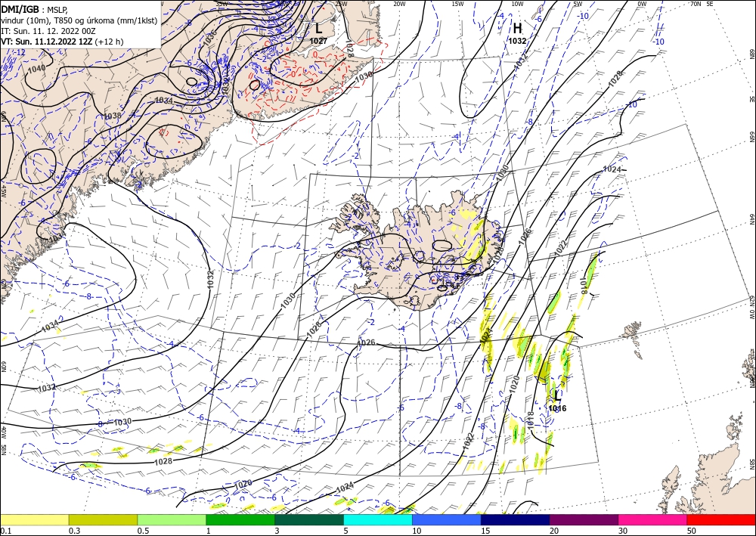This screenshot has width=756, height=536.
Task: Click the '30' legend scale value
Action: pyautogui.click(x=623, y=531)
